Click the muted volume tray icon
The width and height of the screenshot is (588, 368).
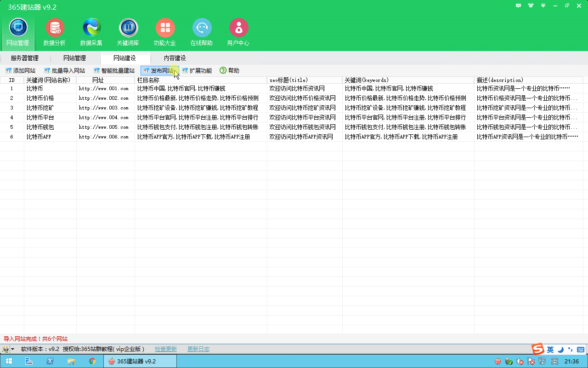click(520, 362)
